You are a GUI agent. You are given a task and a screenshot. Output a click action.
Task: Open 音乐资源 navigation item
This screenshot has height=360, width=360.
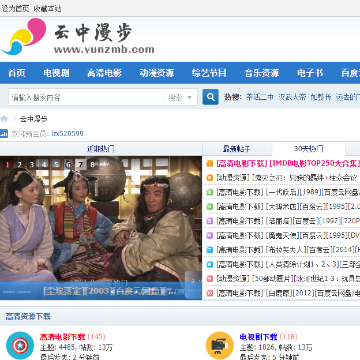262,73
